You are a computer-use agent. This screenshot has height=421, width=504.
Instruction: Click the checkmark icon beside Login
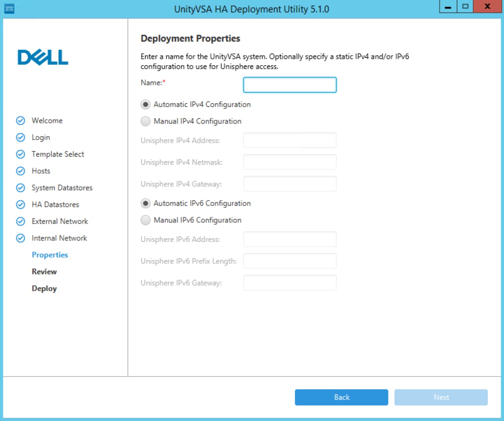click(21, 137)
